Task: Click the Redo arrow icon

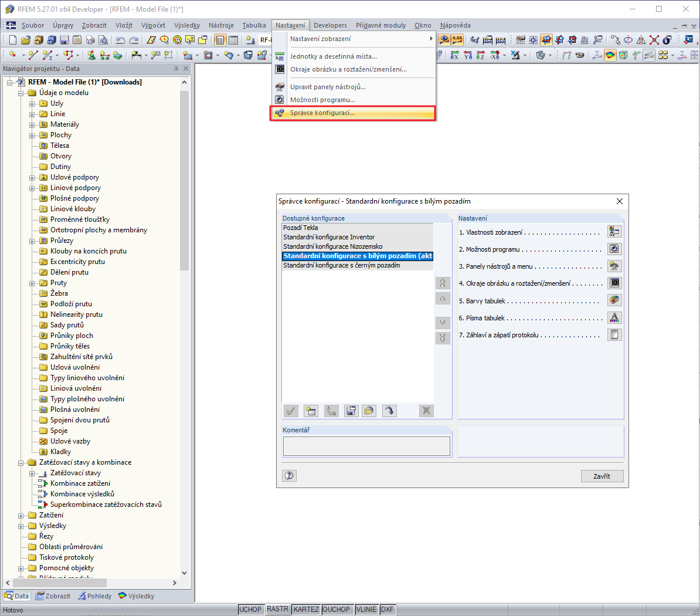Action: (x=134, y=40)
